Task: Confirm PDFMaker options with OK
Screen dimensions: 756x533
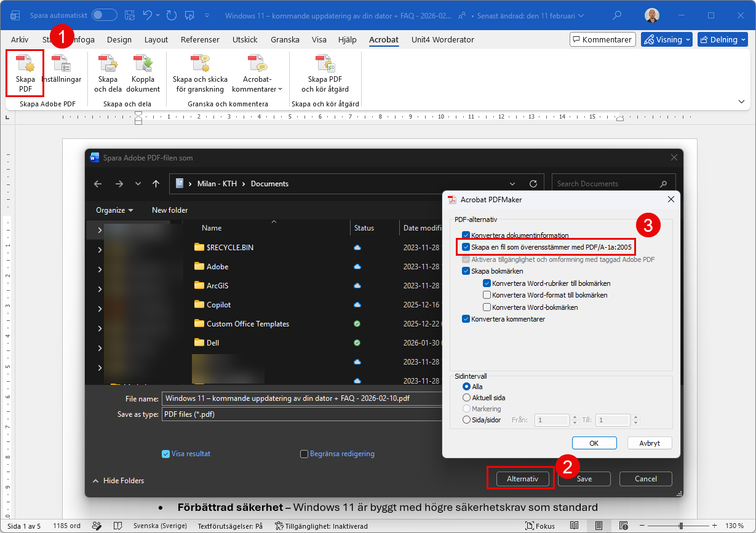Action: click(x=594, y=443)
